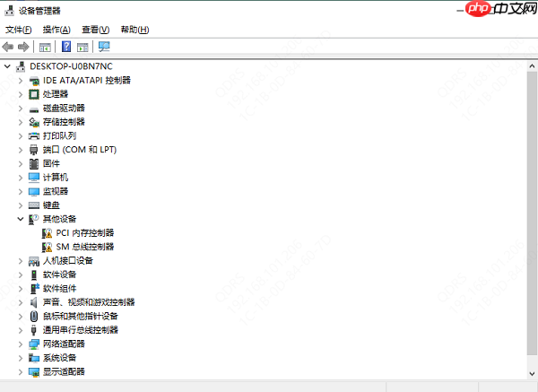
Task: Expand the 存储控制器 node arrow
Action: tap(21, 122)
